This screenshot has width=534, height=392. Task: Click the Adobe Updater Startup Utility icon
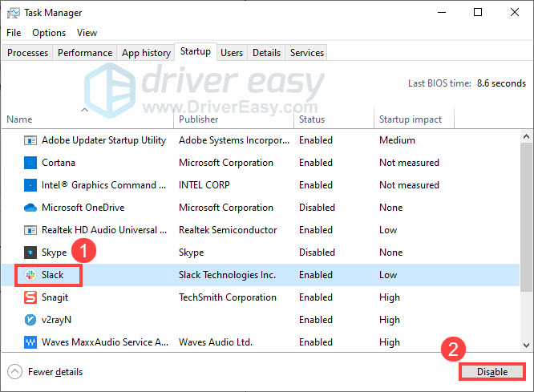(x=30, y=140)
